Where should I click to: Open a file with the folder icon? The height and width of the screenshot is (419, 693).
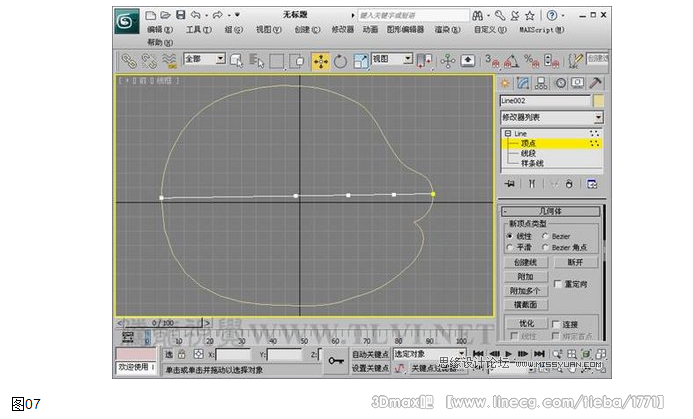pos(165,15)
